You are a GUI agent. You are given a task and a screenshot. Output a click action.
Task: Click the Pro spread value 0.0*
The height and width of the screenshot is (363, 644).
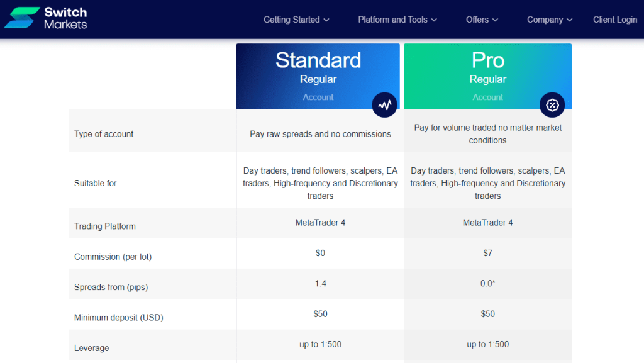tap(488, 283)
